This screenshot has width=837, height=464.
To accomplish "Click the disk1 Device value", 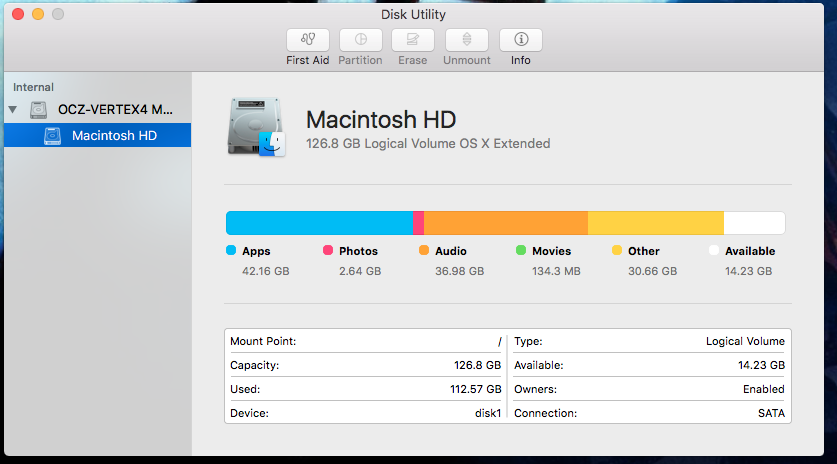I will coord(488,413).
